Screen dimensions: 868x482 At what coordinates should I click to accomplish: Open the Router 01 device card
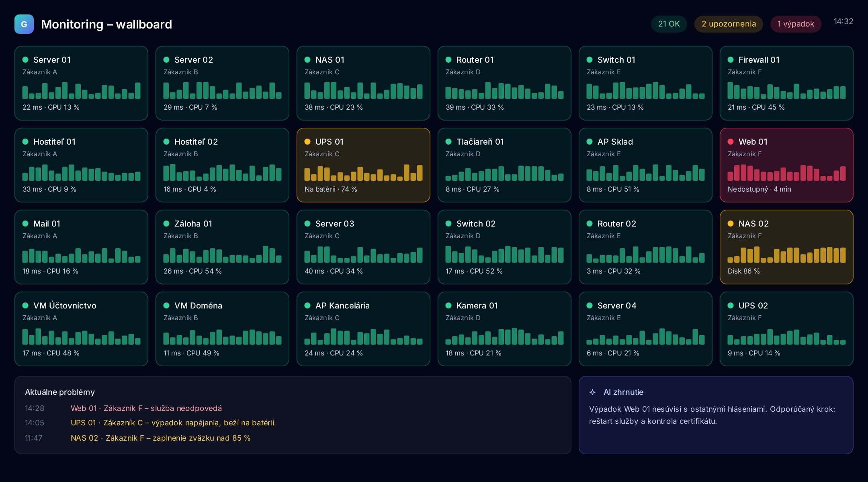504,83
